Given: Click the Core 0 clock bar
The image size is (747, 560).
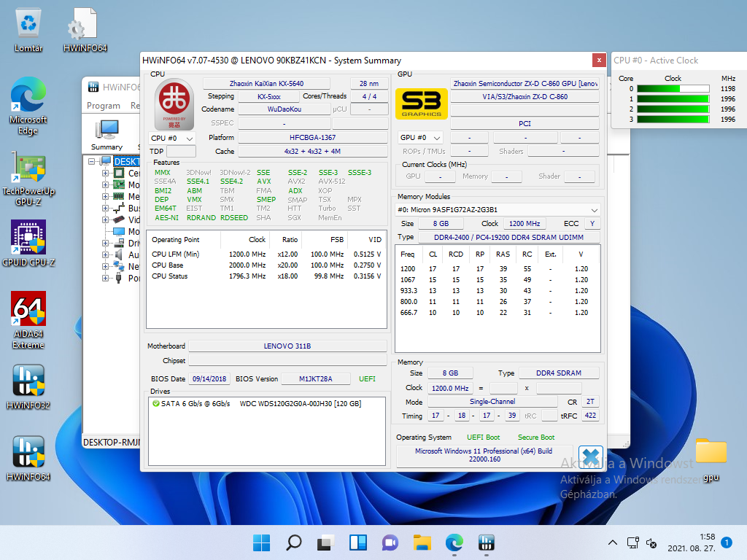Looking at the screenshot, I should point(673,88).
